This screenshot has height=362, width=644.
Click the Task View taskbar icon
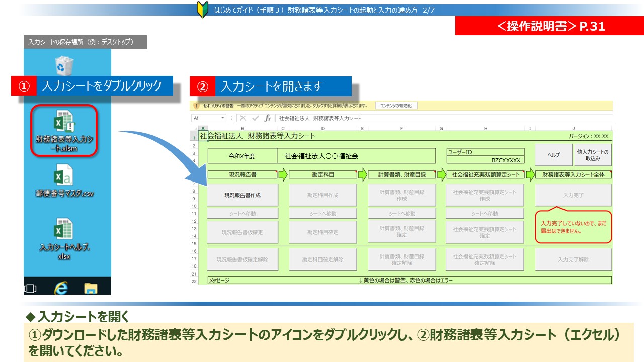(31, 288)
